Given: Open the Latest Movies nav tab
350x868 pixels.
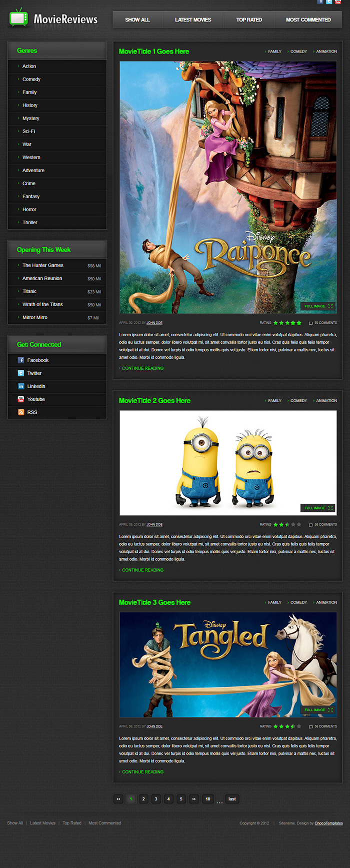Looking at the screenshot, I should pos(193,20).
